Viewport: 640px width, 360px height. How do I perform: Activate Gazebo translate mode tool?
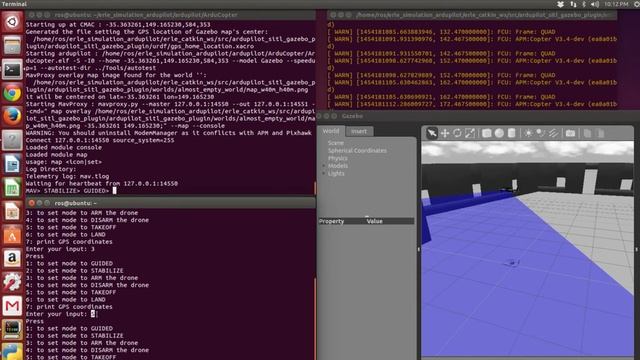(x=444, y=133)
